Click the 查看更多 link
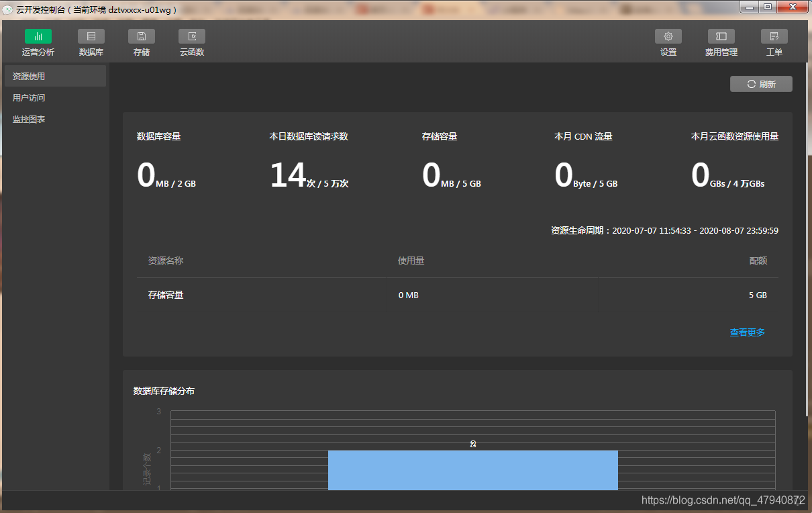This screenshot has height=513, width=812. pyautogui.click(x=747, y=332)
